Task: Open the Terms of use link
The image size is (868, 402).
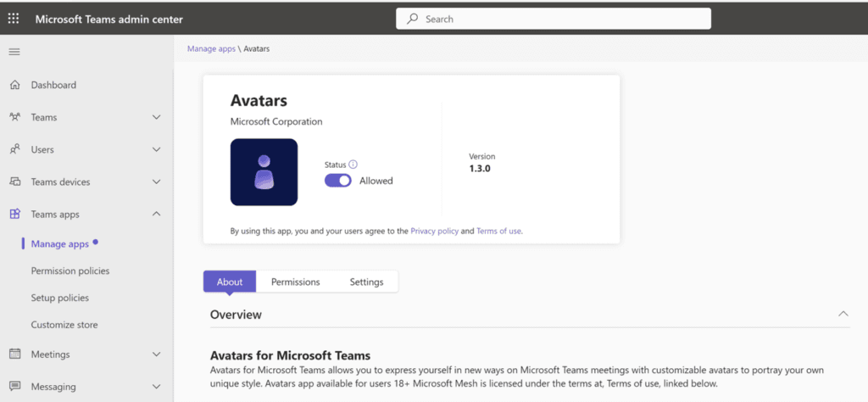Action: 498,231
